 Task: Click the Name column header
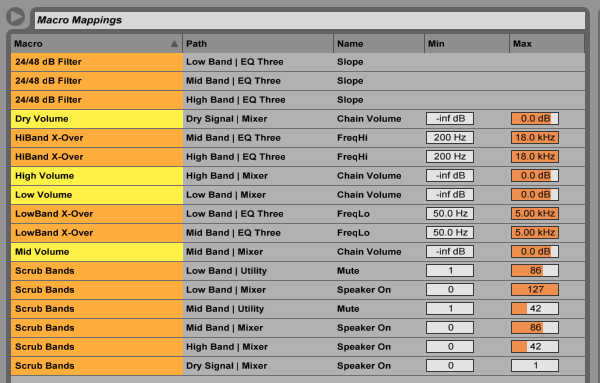[x=379, y=44]
